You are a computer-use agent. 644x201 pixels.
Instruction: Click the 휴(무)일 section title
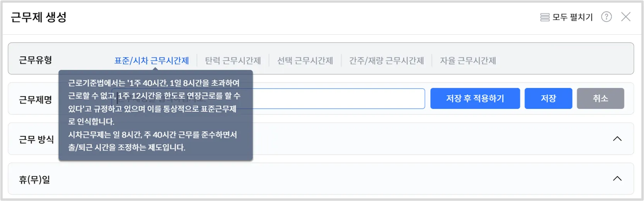(x=35, y=179)
